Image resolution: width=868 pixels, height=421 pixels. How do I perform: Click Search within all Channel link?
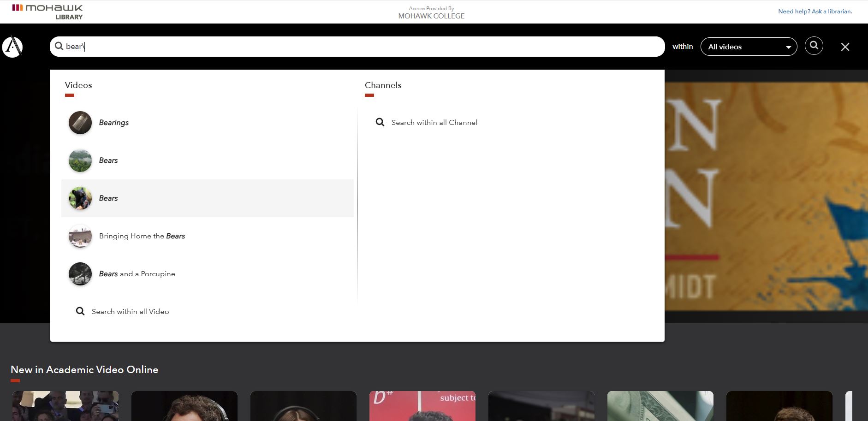[x=434, y=123]
